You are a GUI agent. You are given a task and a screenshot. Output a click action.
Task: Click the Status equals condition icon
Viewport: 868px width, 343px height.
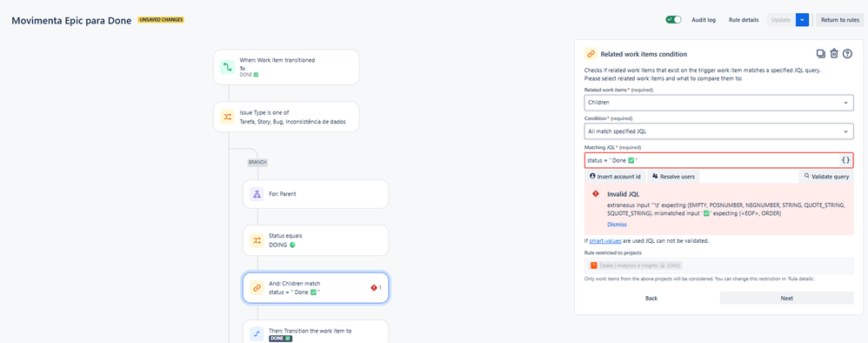pos(257,240)
